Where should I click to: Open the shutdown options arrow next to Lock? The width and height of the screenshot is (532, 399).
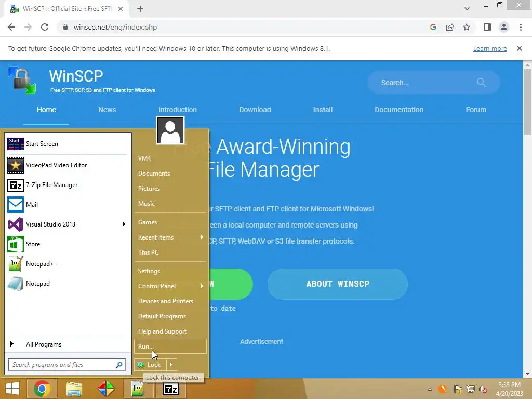click(171, 365)
